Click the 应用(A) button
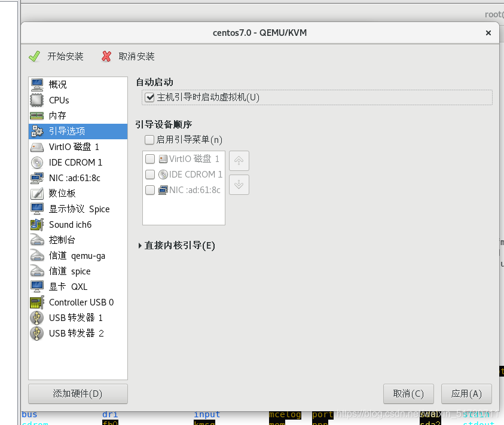This screenshot has width=504, height=425. [466, 394]
